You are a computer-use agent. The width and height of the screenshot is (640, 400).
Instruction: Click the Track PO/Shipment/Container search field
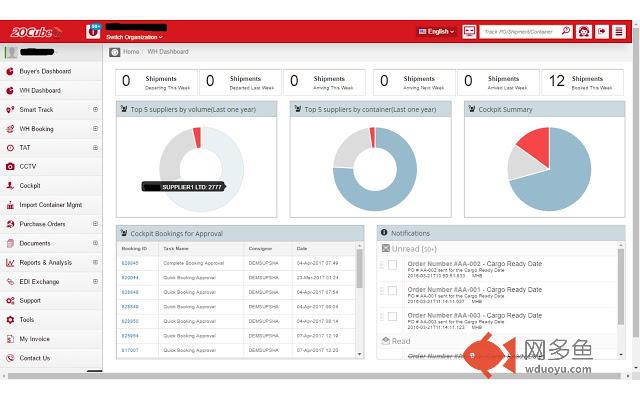click(520, 31)
